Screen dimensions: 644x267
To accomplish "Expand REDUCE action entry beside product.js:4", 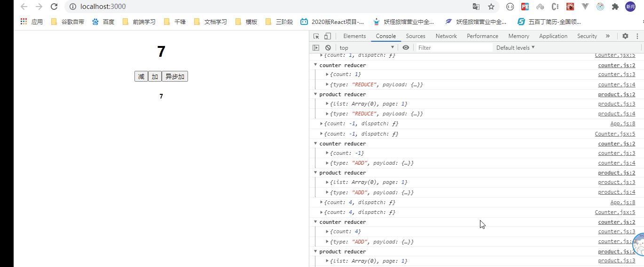I will (x=328, y=114).
